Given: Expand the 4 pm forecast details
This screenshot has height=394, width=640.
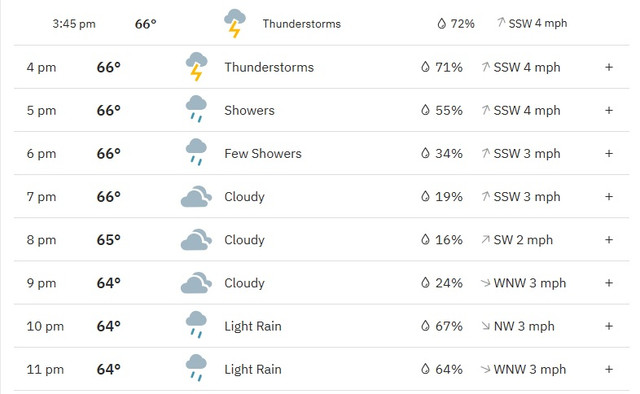Looking at the screenshot, I should tap(609, 67).
